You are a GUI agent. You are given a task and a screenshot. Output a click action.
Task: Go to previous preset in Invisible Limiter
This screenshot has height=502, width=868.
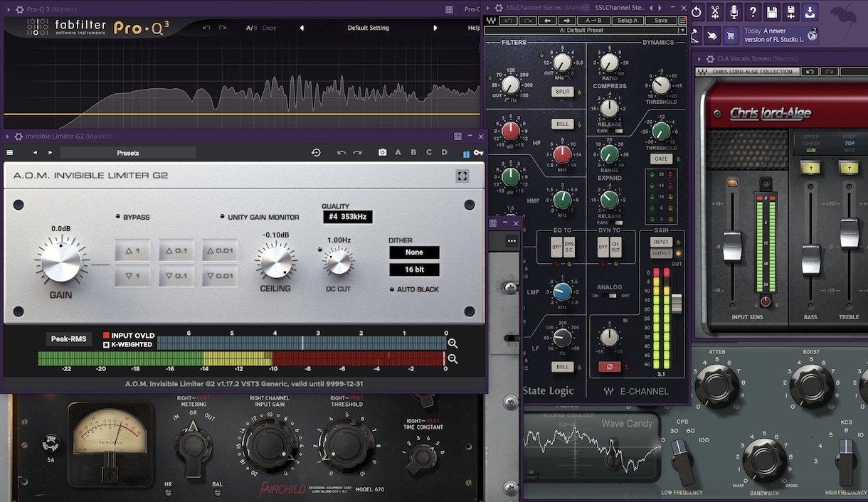[x=35, y=153]
